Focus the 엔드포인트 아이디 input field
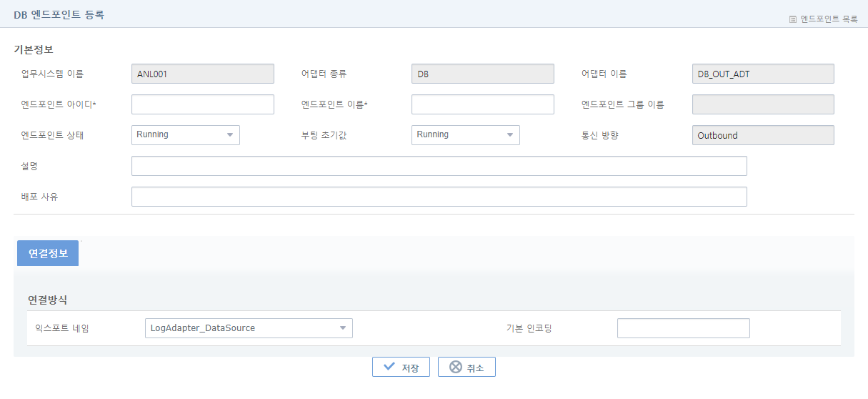Viewport: 868px width, 399px height. tap(203, 104)
